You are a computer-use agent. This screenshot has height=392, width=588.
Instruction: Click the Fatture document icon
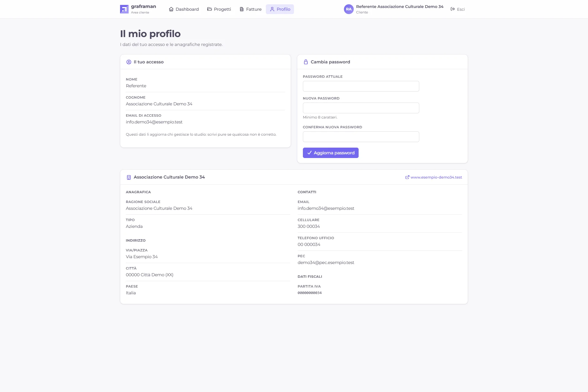coord(242,9)
